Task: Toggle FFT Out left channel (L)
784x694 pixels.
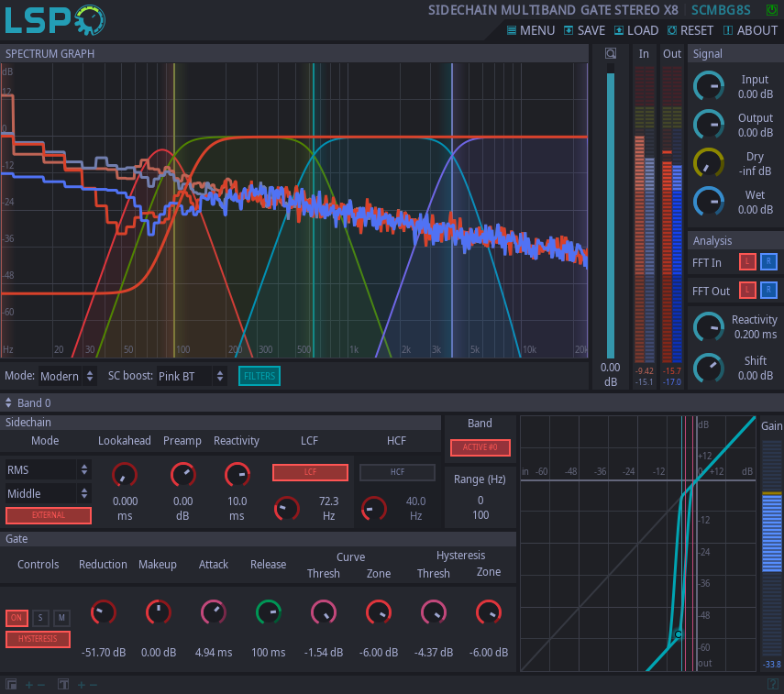Action: coord(747,290)
